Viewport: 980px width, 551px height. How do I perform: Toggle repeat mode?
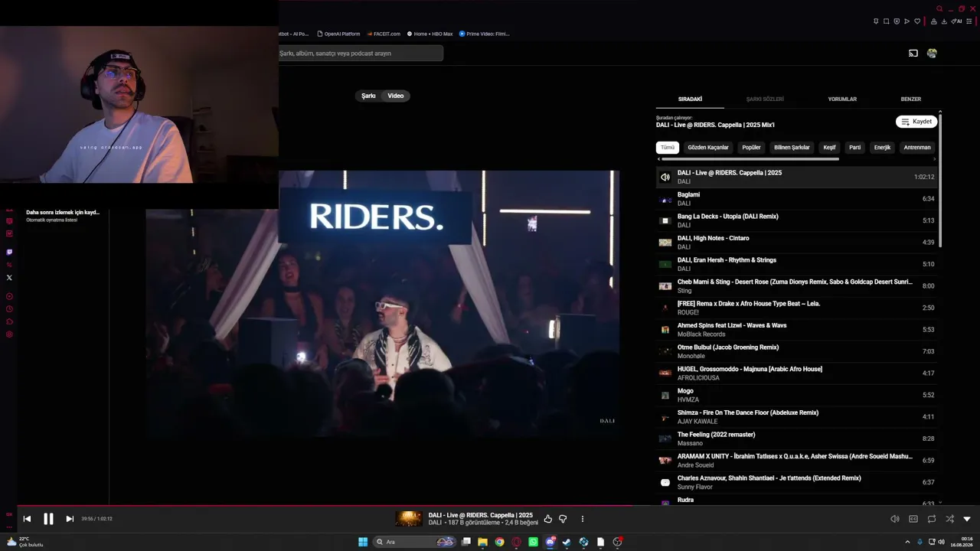coord(932,519)
